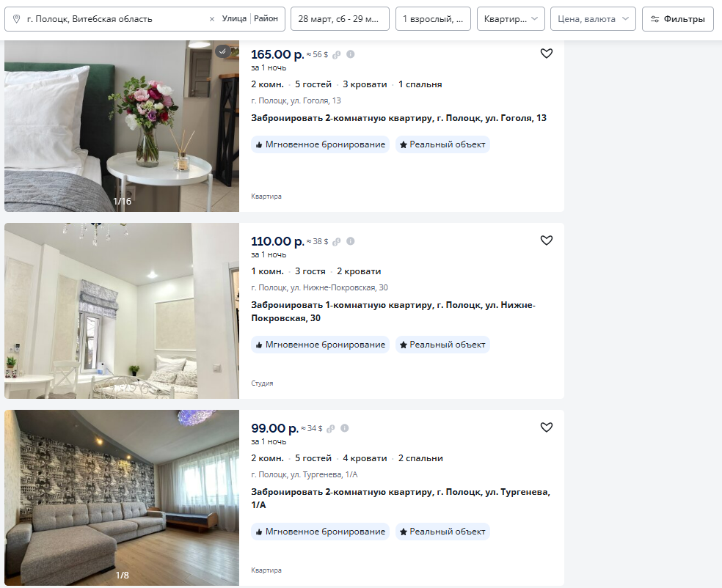Screen dimensions: 722x588
Task: Expand the Цена, валюта dropdown
Action: 592,19
